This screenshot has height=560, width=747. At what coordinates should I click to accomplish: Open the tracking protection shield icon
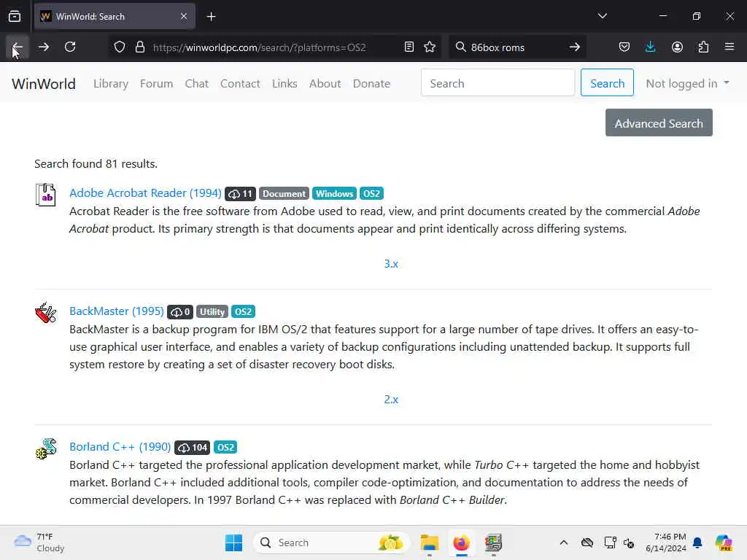[120, 47]
